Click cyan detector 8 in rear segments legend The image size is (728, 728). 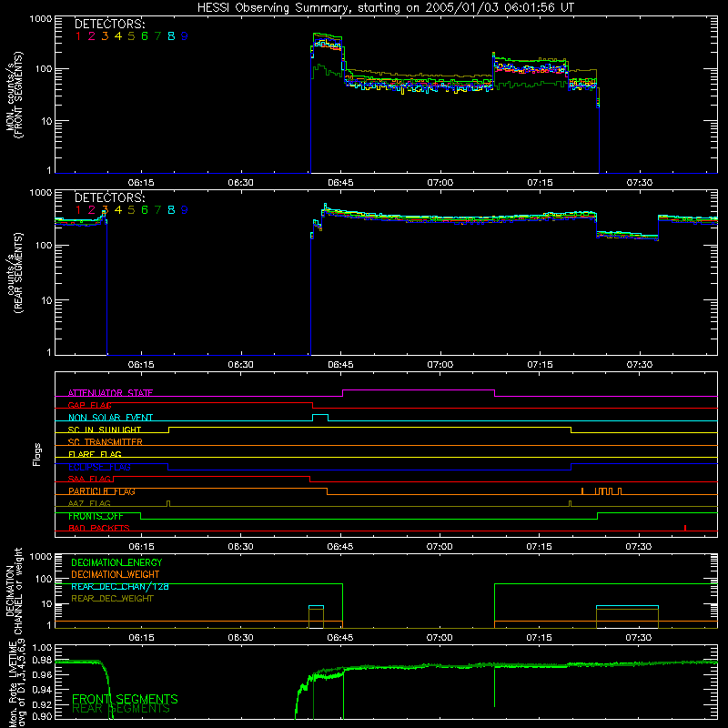171,210
